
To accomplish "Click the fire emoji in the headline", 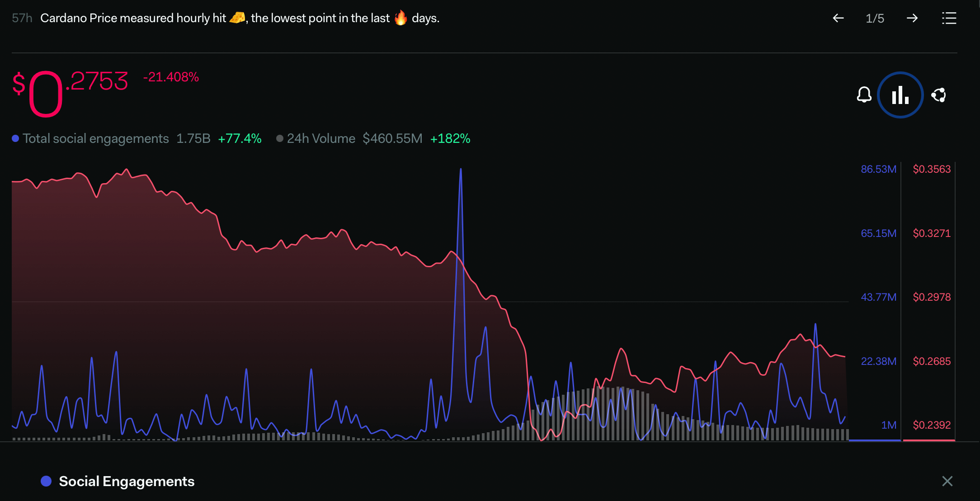I will tap(400, 18).
